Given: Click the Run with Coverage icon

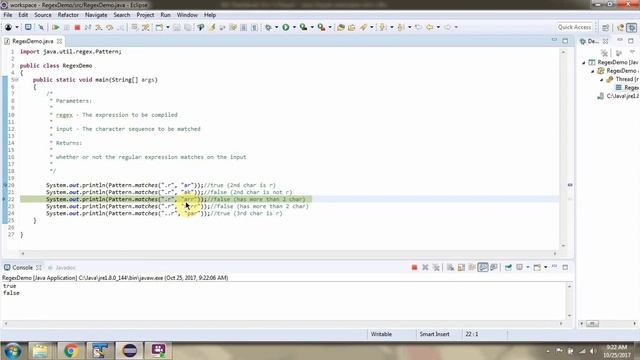Looking at the screenshot, I should pos(303,27).
